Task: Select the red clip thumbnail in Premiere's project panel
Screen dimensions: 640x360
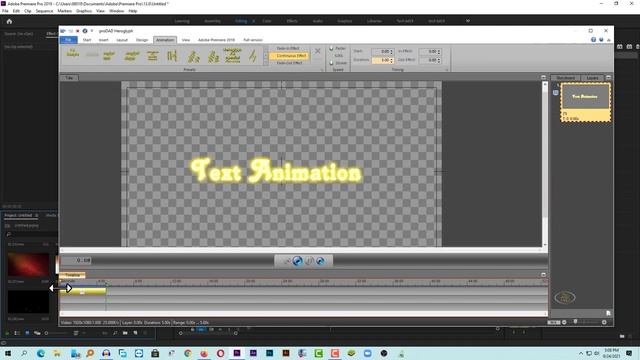Action: tap(28, 265)
